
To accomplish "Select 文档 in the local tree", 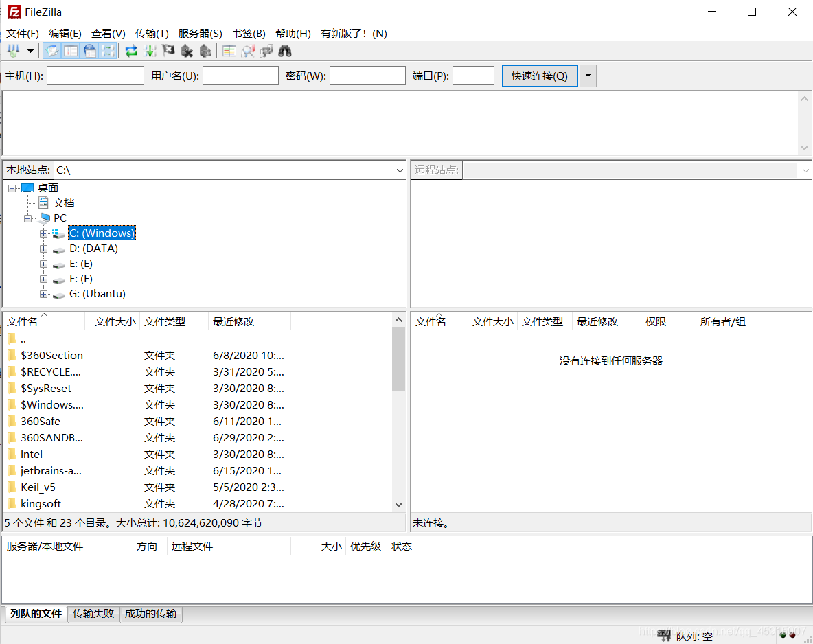I will (x=64, y=203).
